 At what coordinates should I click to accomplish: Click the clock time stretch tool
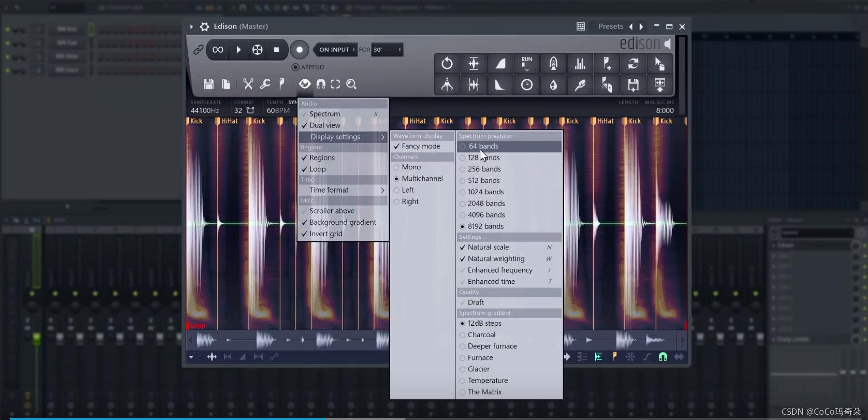pyautogui.click(x=527, y=85)
